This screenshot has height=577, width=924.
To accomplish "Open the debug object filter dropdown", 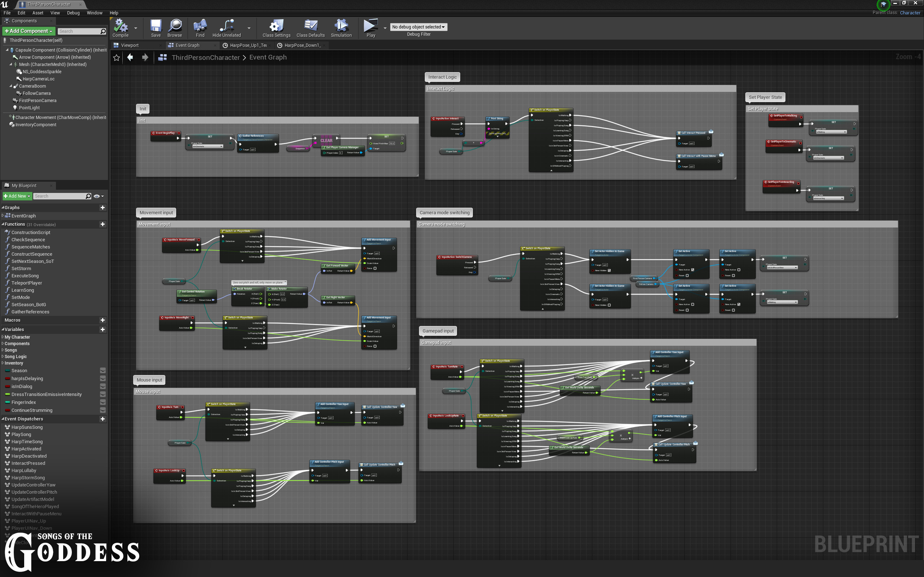I will 418,27.
